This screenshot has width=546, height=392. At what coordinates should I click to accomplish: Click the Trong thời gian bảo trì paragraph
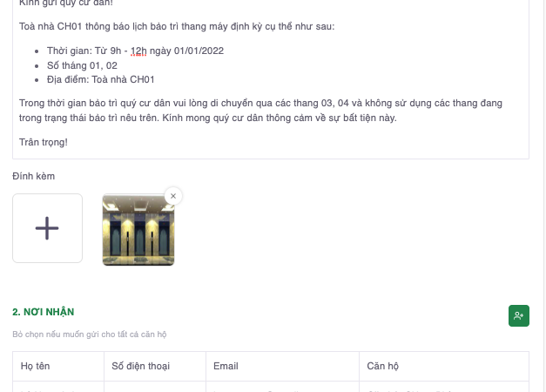click(x=260, y=111)
